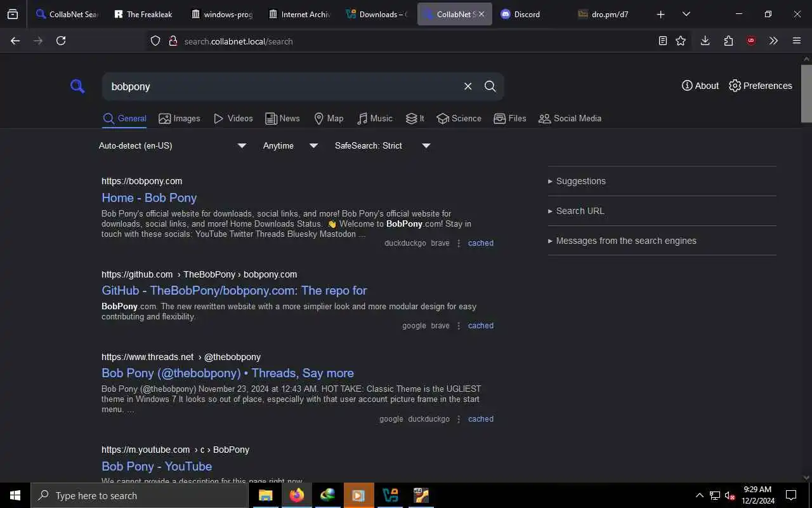Screen dimensions: 812x508
Task: Open the Firefox downloads panel
Action: click(x=705, y=41)
